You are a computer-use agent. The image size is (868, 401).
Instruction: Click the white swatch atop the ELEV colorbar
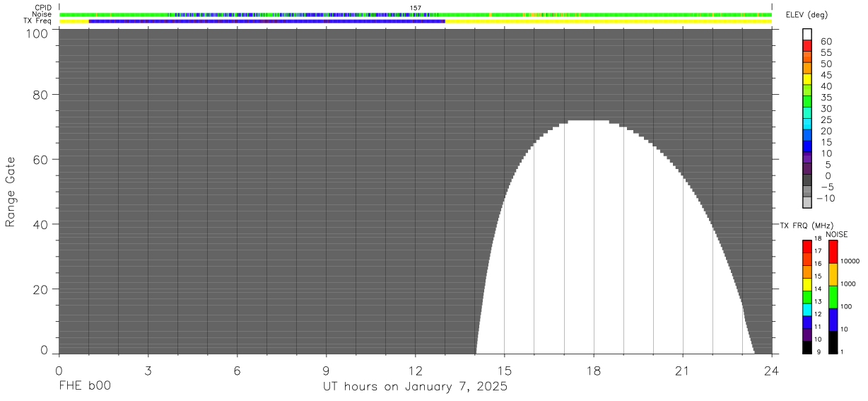(x=807, y=35)
